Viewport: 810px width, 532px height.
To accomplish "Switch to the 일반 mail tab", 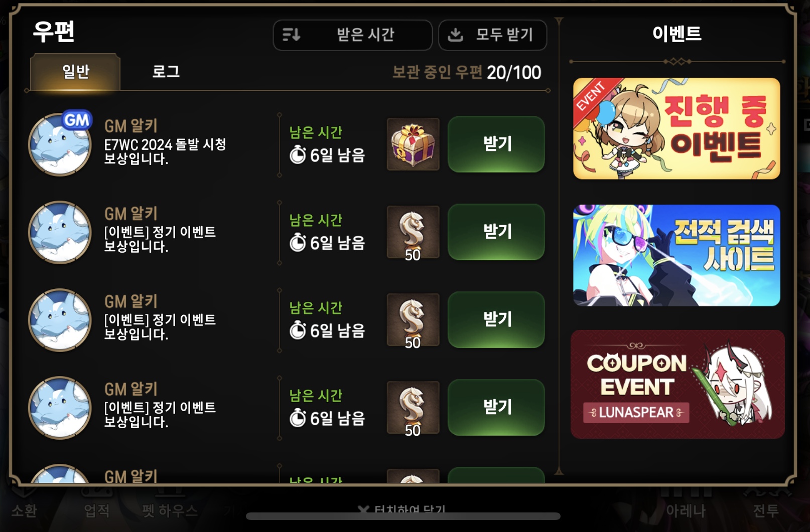I will (x=75, y=72).
